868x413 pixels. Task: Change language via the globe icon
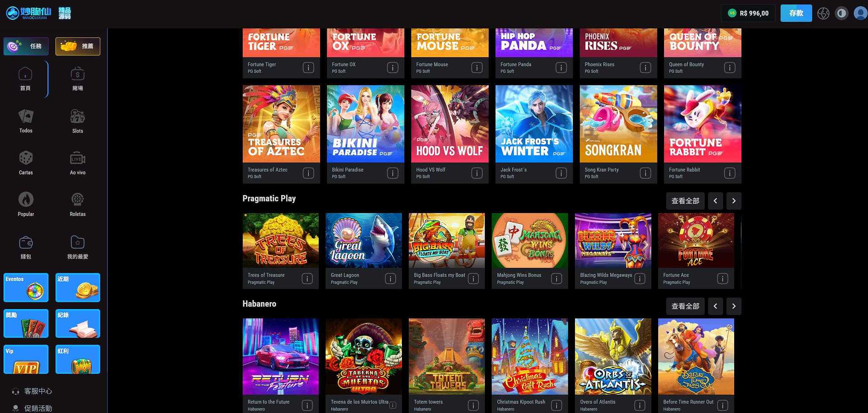pos(823,13)
